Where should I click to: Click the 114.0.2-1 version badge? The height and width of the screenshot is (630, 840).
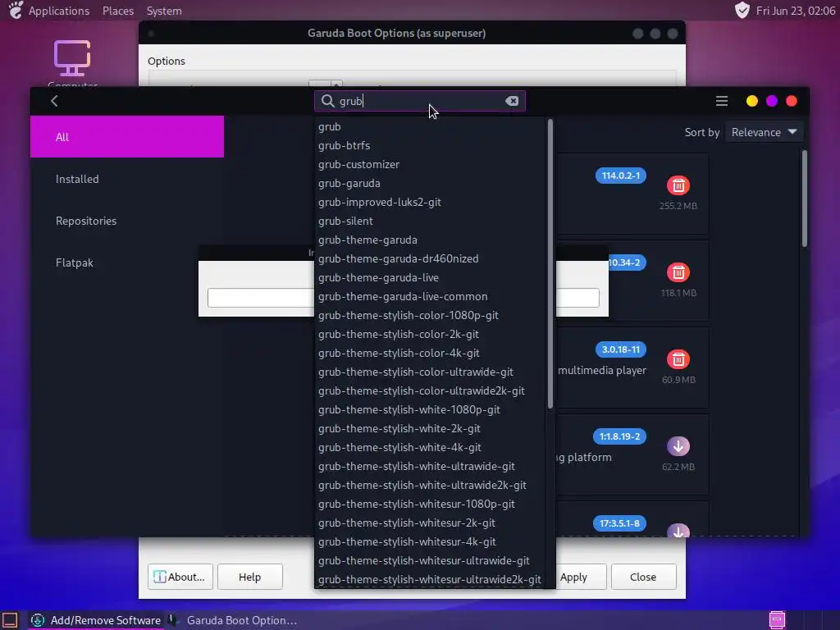[x=620, y=176]
